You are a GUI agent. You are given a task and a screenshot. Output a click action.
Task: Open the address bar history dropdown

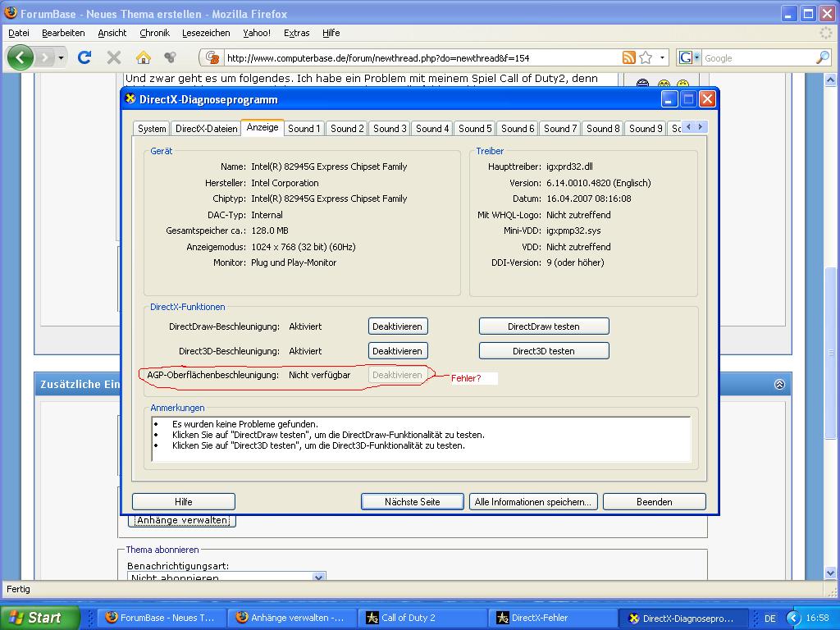coord(662,57)
